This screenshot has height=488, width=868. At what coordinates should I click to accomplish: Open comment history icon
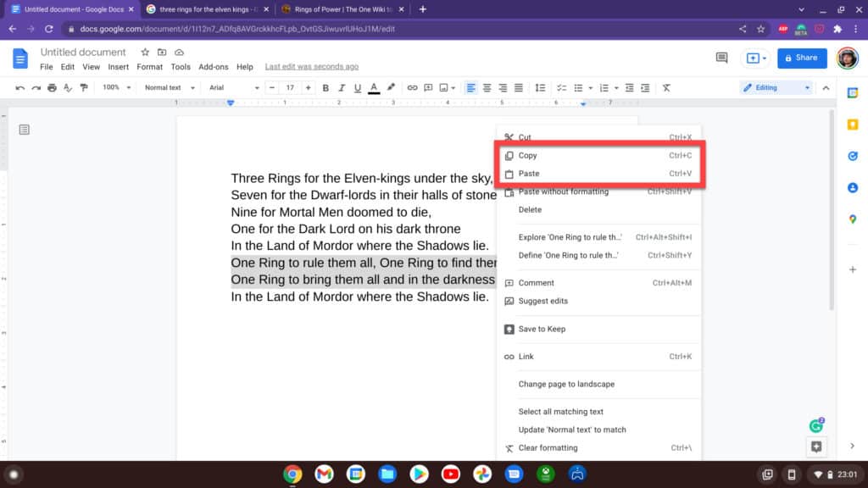click(x=721, y=58)
